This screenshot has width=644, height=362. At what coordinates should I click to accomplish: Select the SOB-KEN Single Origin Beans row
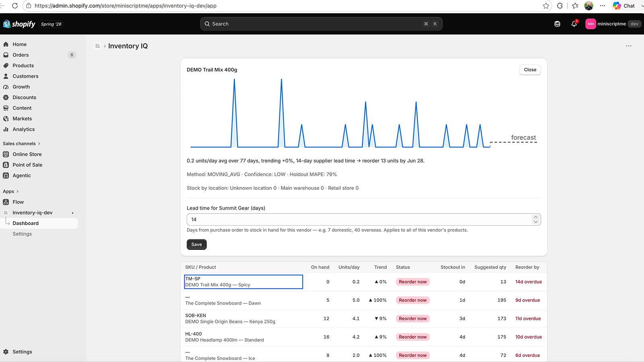(364, 319)
